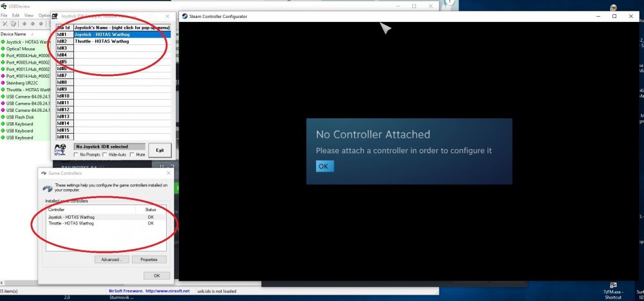Click the Id#1 cell
Image resolution: width=644 pixels, height=301 pixels.
64,35
